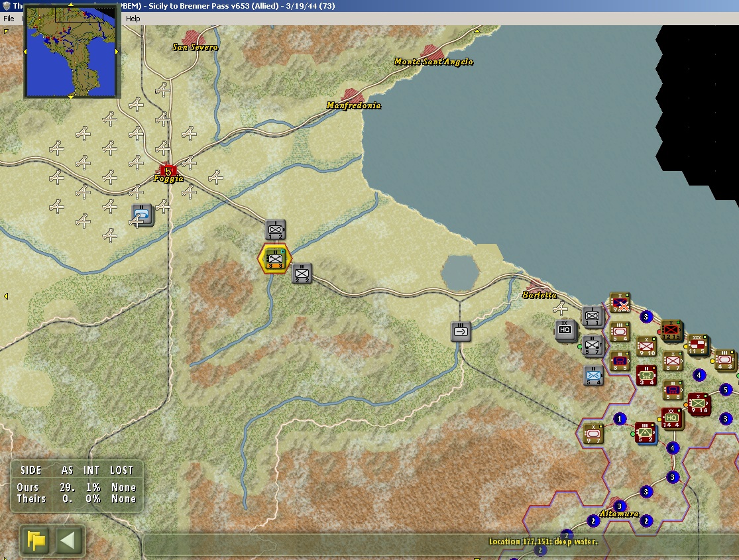This screenshot has height=560, width=739.
Task: Click the San Severo town label
Action: point(195,46)
